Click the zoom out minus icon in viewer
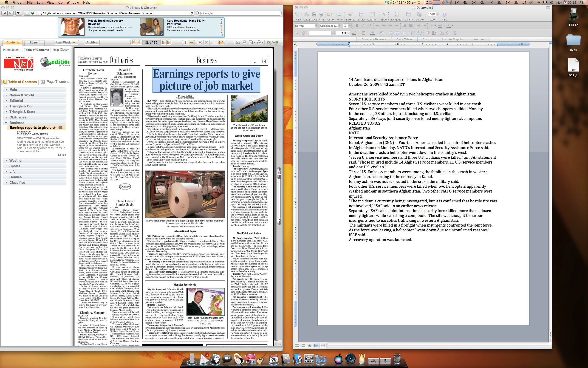Screen dimensions: 588x368 pyautogui.click(x=200, y=43)
